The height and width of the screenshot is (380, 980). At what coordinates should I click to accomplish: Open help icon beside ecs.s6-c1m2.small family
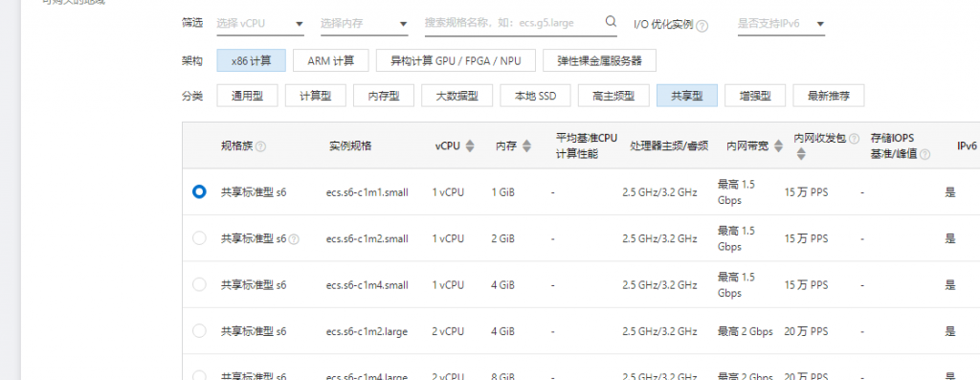tap(294, 238)
